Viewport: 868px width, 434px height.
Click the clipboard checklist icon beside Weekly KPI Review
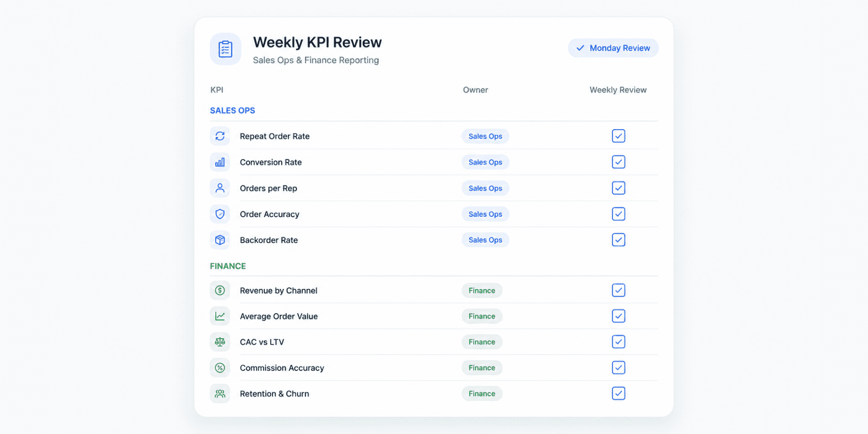[x=226, y=49]
